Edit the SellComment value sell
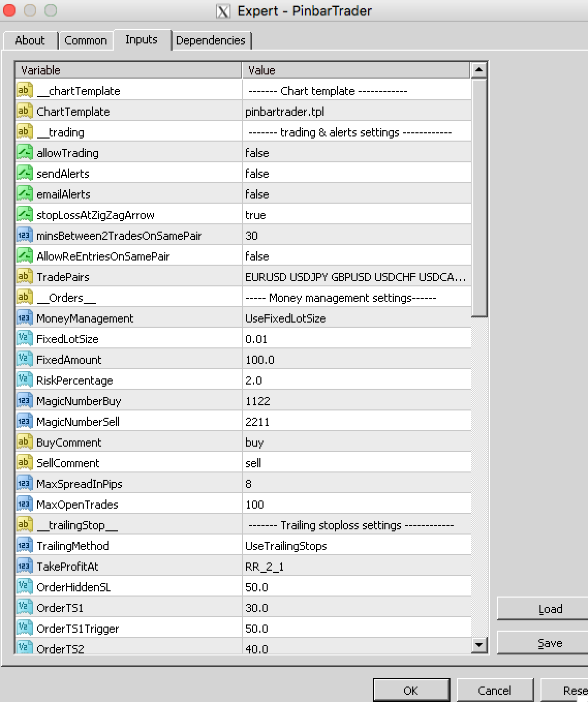 pos(357,463)
